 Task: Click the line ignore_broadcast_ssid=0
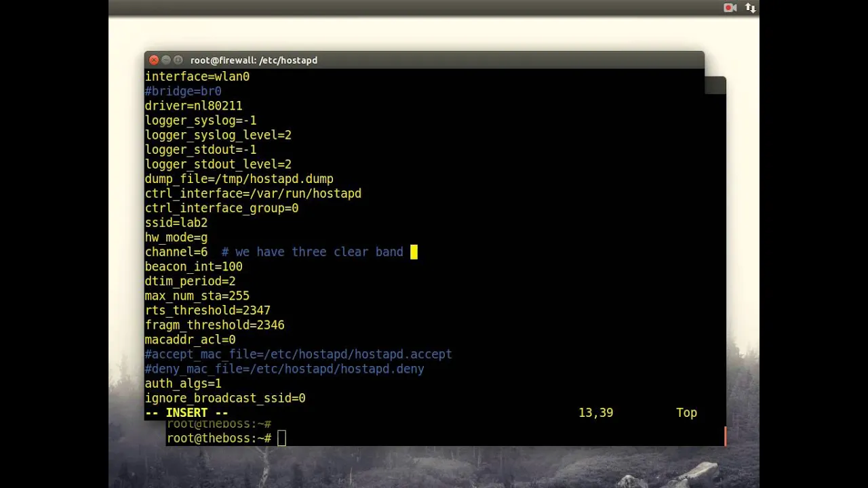pyautogui.click(x=225, y=399)
